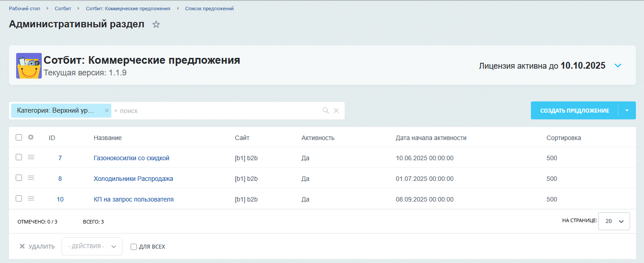Image resolution: width=644 pixels, height=263 pixels.
Task: Open offer ID 7 via its link
Action: [x=60, y=158]
